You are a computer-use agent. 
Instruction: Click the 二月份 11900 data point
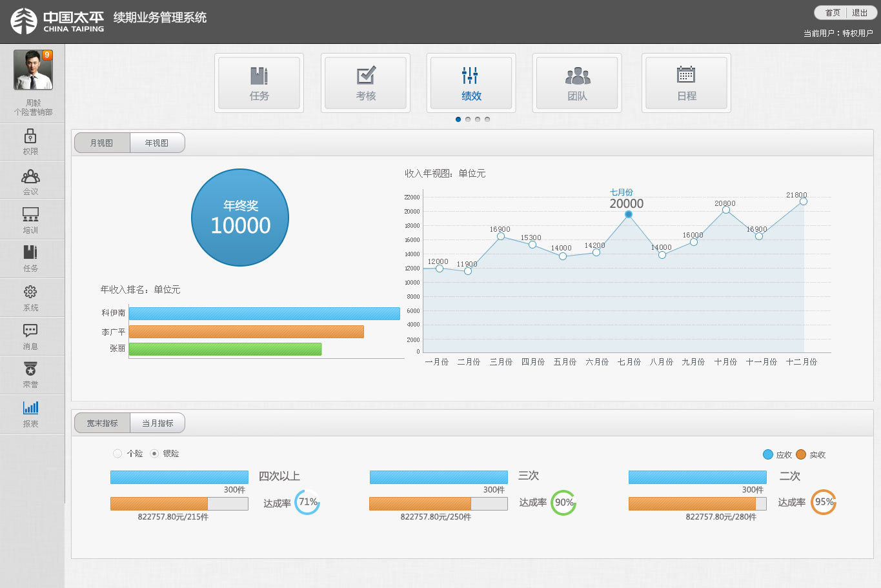pos(468,271)
